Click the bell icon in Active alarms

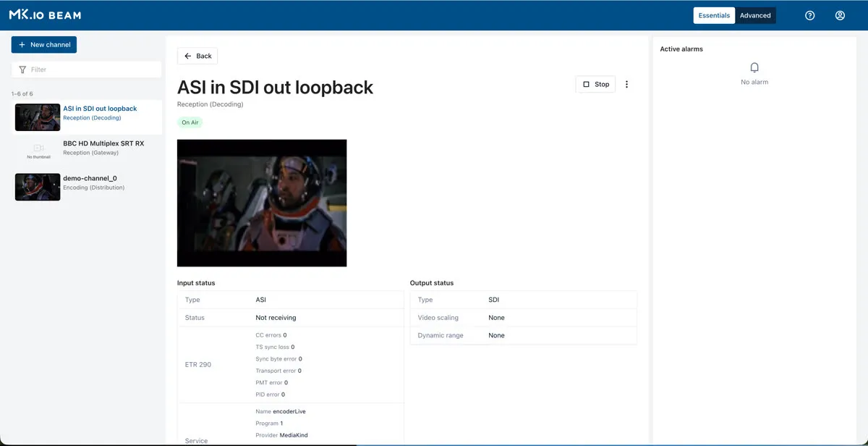754,67
